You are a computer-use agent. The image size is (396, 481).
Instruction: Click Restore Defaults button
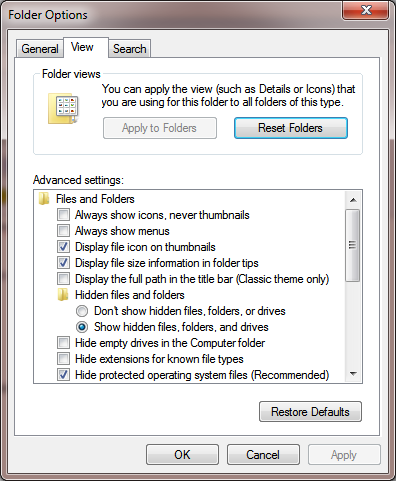pos(310,412)
